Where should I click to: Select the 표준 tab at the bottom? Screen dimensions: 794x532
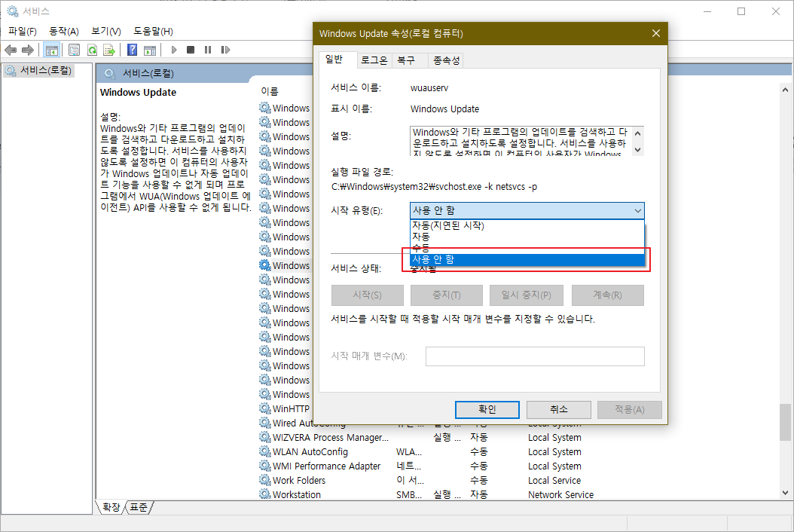(139, 506)
